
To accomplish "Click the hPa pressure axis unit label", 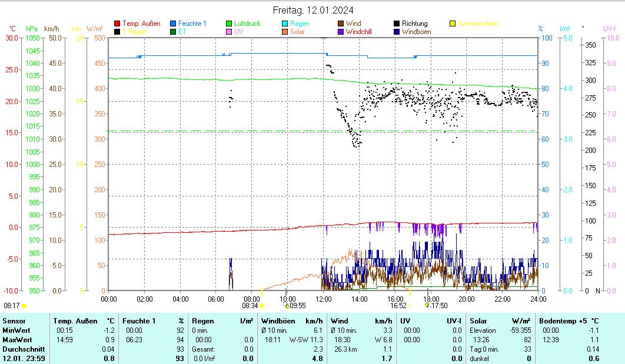I will (32, 28).
